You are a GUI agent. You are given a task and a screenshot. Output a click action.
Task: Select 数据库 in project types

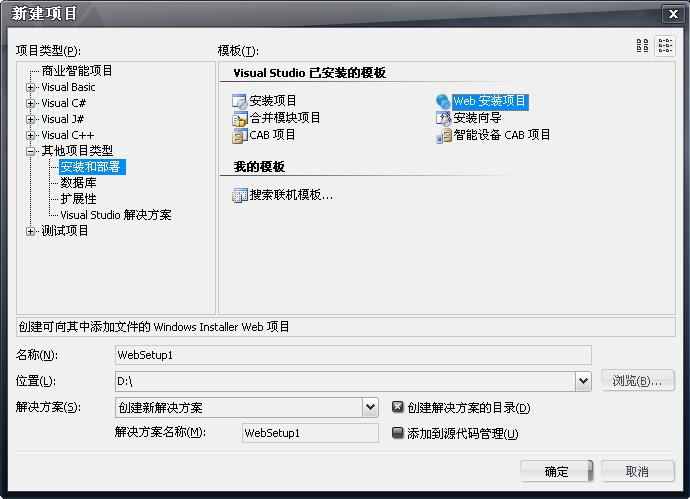tap(78, 183)
